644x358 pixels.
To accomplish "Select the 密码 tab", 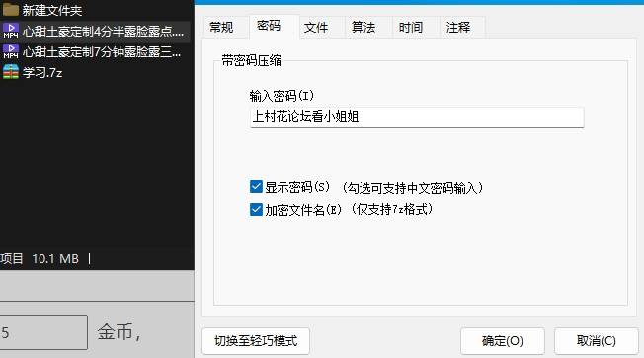I will point(269,26).
